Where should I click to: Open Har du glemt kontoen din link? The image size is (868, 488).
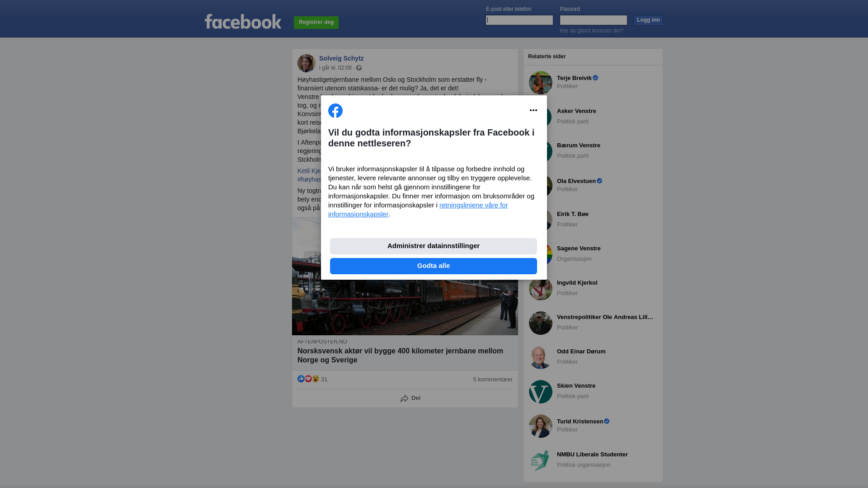point(591,31)
